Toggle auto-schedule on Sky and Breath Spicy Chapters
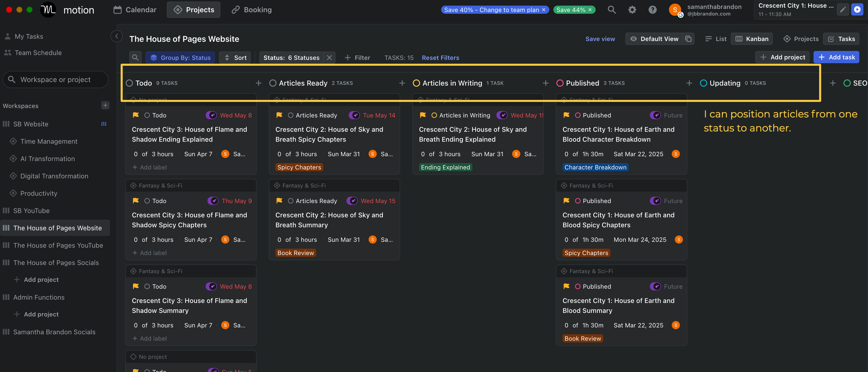Image resolution: width=868 pixels, height=372 pixels. coord(354,115)
